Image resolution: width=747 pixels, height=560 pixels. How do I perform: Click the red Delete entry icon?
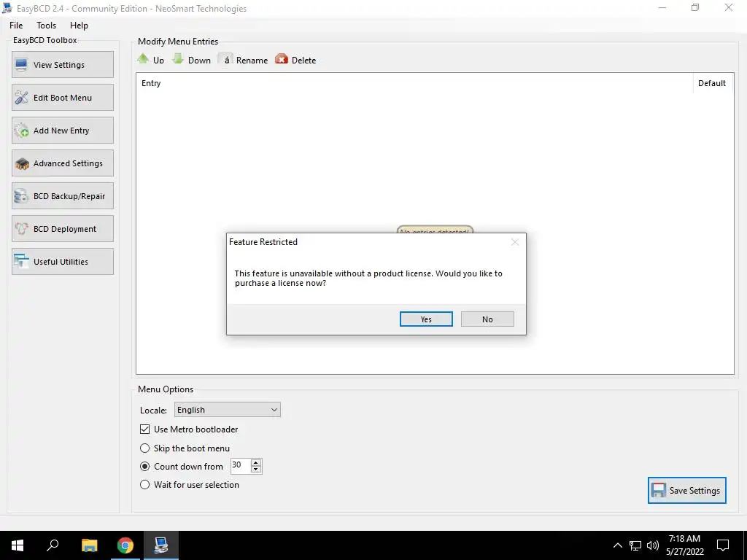click(x=282, y=60)
